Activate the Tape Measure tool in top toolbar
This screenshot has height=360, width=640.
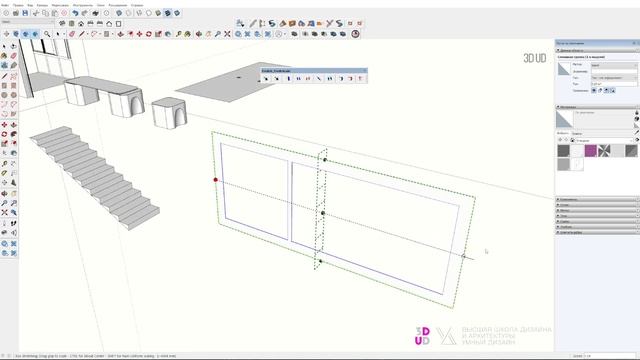coord(178,34)
